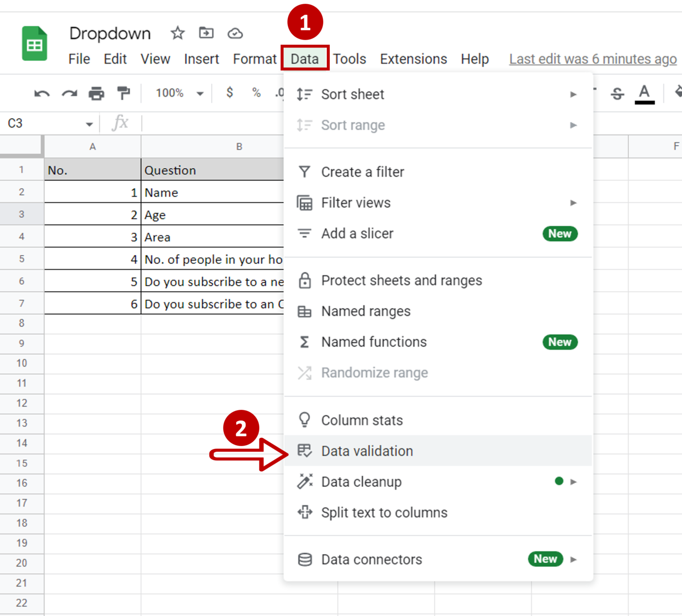Open the Extensions menu
The height and width of the screenshot is (616, 682).
(x=412, y=59)
